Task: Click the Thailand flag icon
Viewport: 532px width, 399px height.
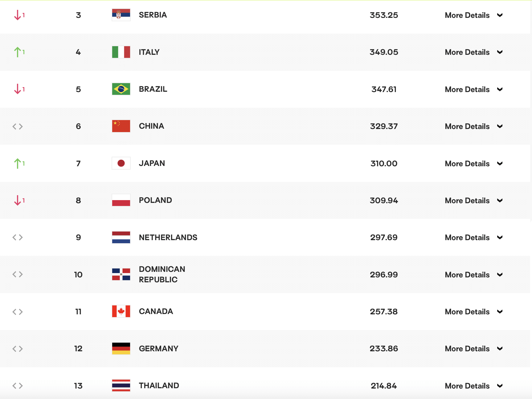Action: [121, 385]
